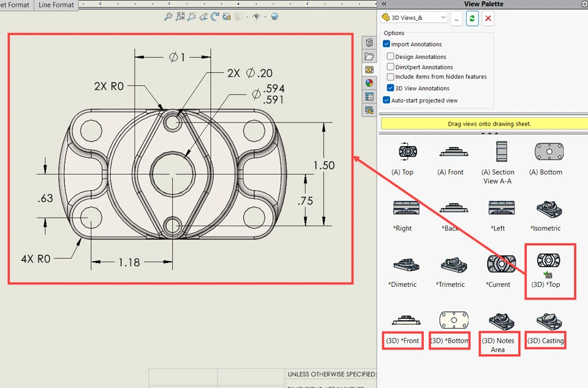This screenshot has width=588, height=388.
Task: Click the .63 dimension text
Action: coord(45,198)
